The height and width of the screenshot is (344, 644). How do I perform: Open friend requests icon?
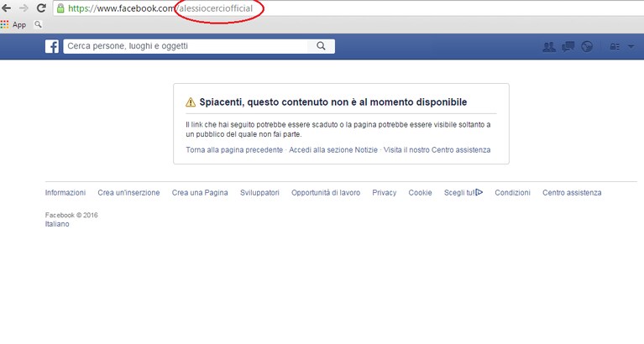click(x=549, y=47)
